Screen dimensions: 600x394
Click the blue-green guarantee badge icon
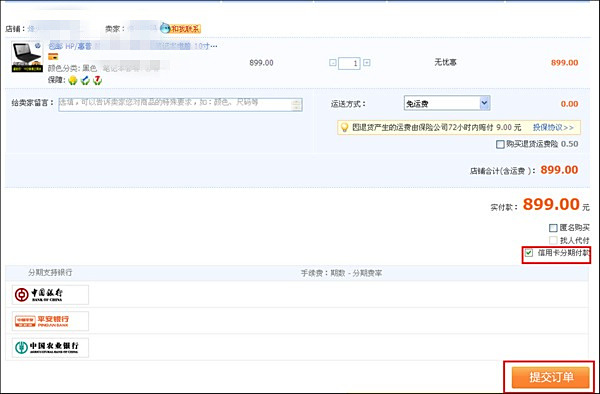click(85, 80)
